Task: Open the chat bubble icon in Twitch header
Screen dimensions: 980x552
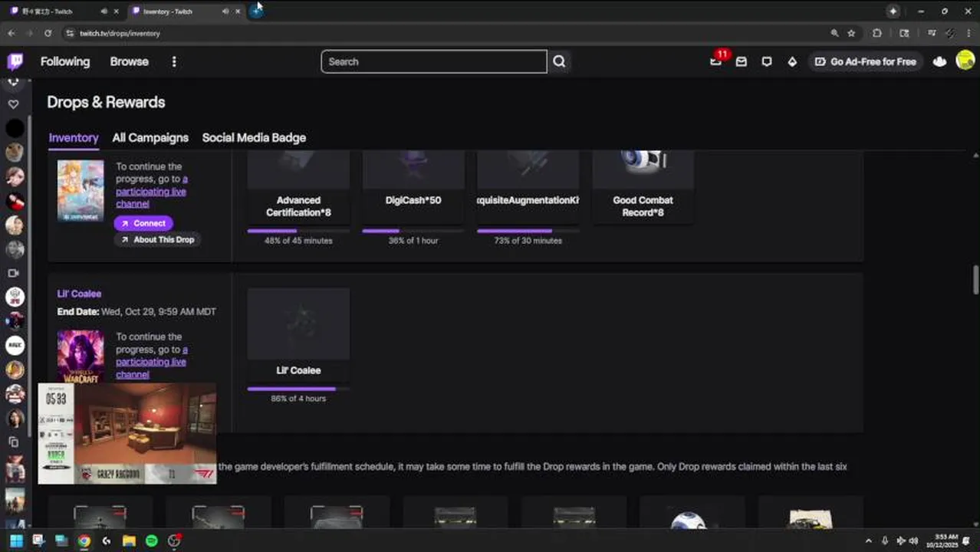Action: 767,61
